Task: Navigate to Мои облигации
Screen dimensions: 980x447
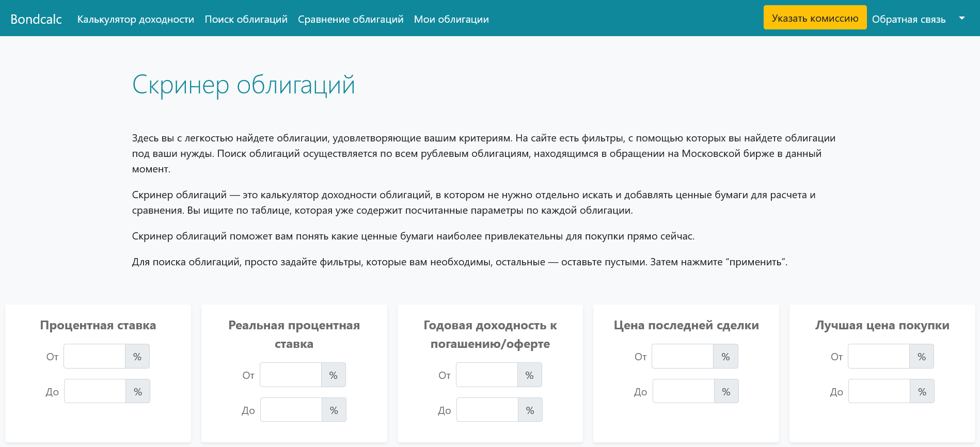Action: point(451,19)
